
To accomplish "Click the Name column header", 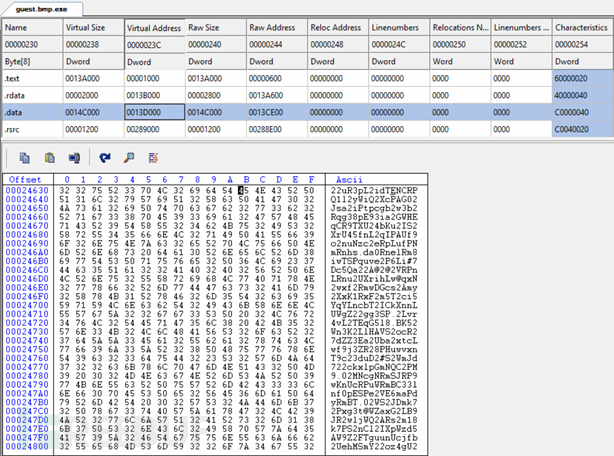I will coord(30,28).
